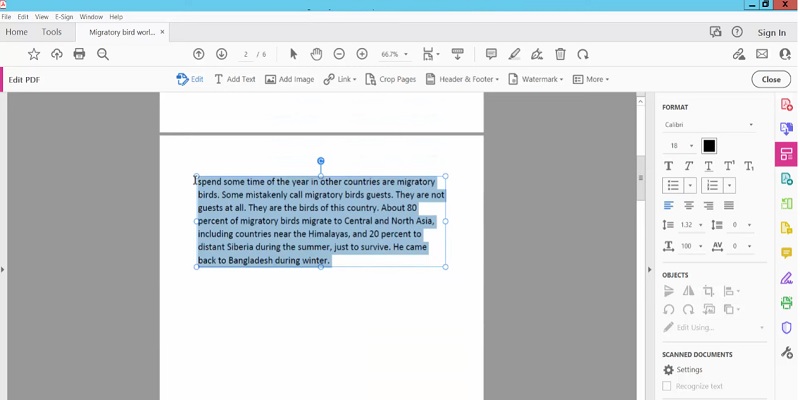The height and width of the screenshot is (400, 800).
Task: Switch to the Home tab
Action: (x=16, y=32)
